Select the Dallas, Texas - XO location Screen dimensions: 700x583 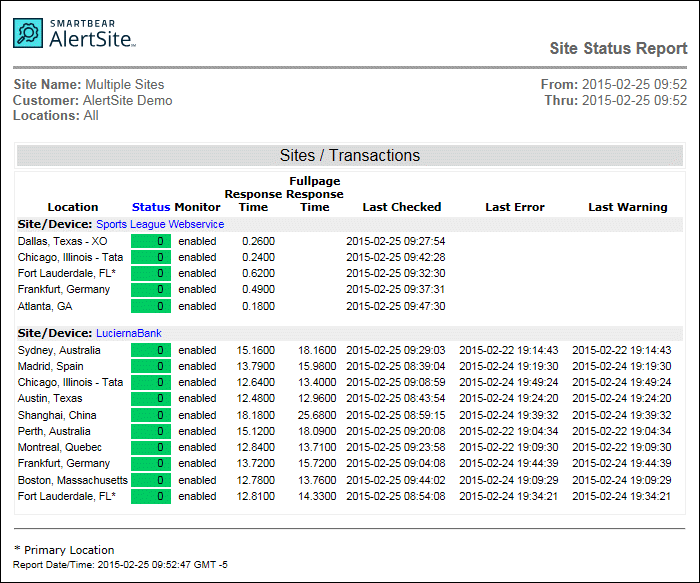coord(62,242)
